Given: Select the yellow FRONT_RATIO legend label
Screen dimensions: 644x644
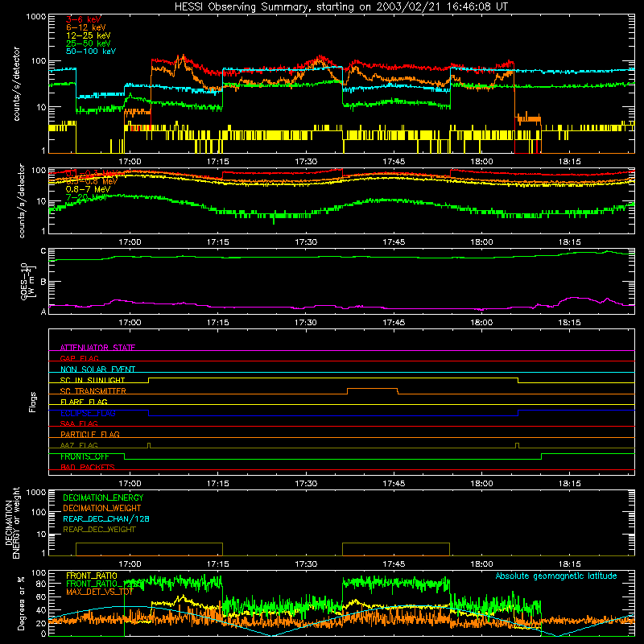Looking at the screenshot, I should (92, 576).
